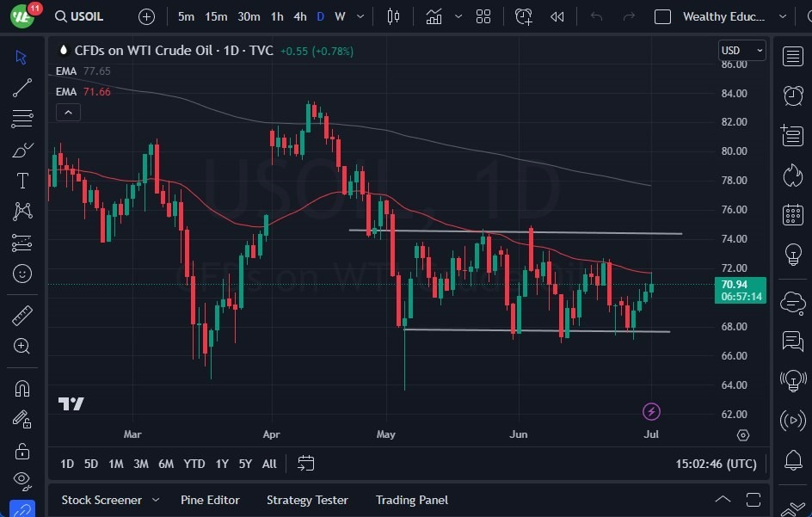Select the Brush drawing tool

(22, 149)
